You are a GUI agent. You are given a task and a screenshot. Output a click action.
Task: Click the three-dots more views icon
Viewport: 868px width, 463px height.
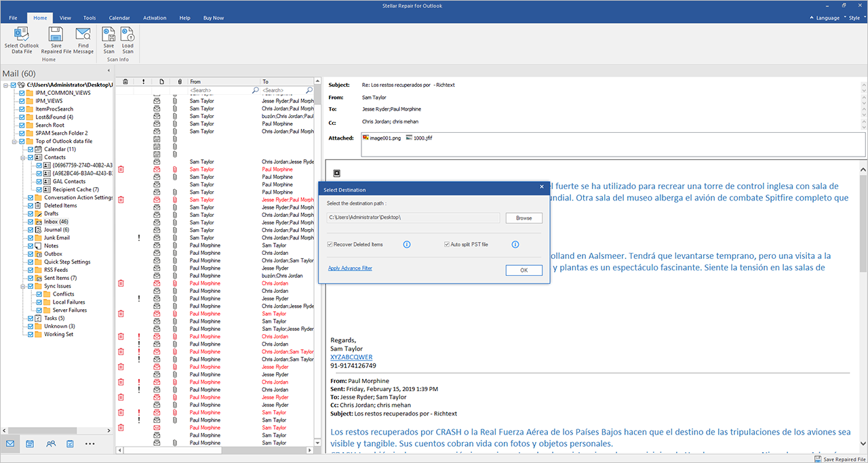tap(90, 444)
